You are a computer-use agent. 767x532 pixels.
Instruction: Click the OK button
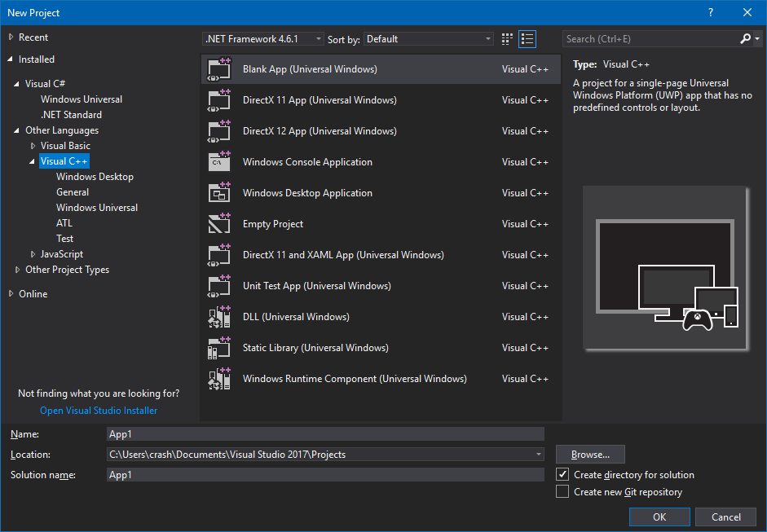[659, 517]
